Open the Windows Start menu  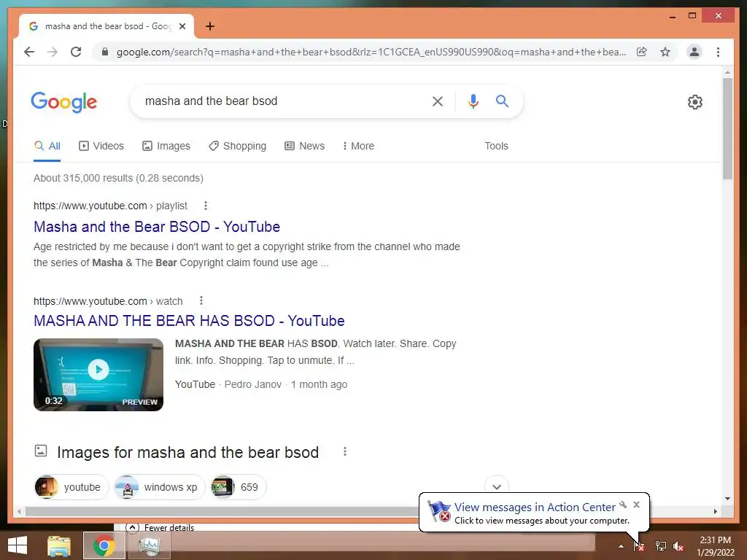coord(18,545)
